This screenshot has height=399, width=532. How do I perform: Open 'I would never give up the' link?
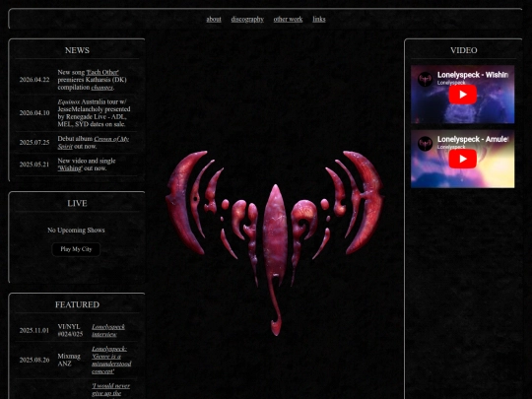110,389
